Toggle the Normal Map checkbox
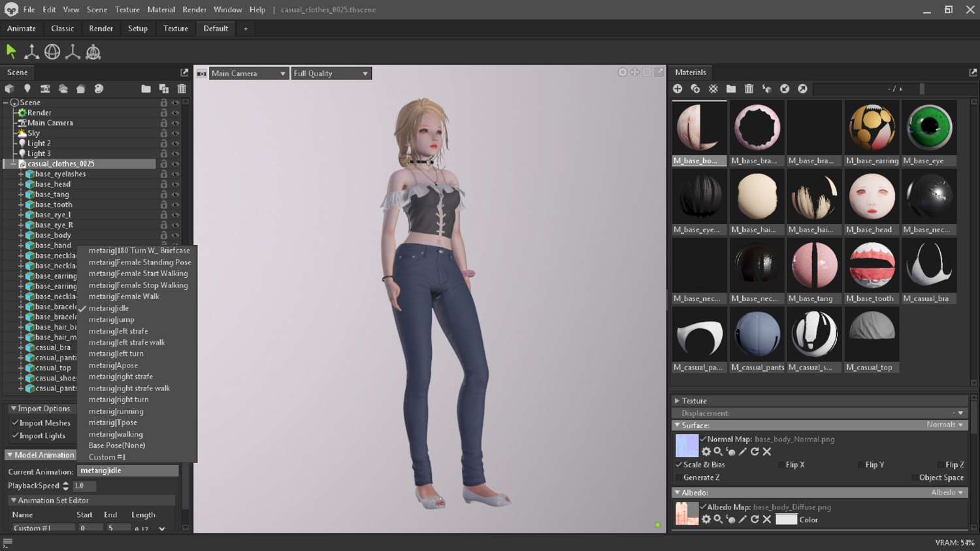Viewport: 980px width, 551px height. 703,439
